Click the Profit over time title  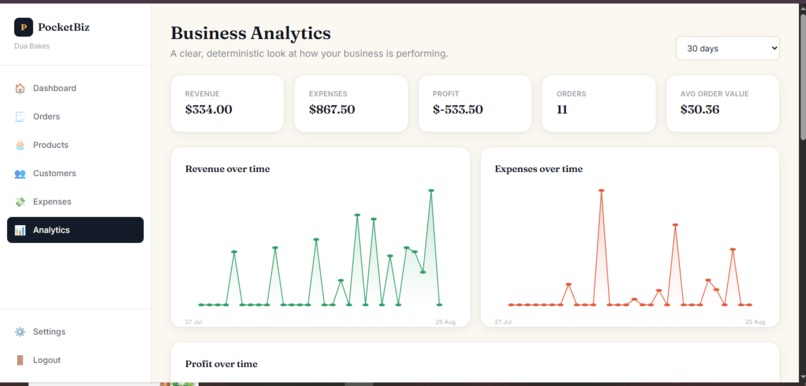[x=221, y=364]
